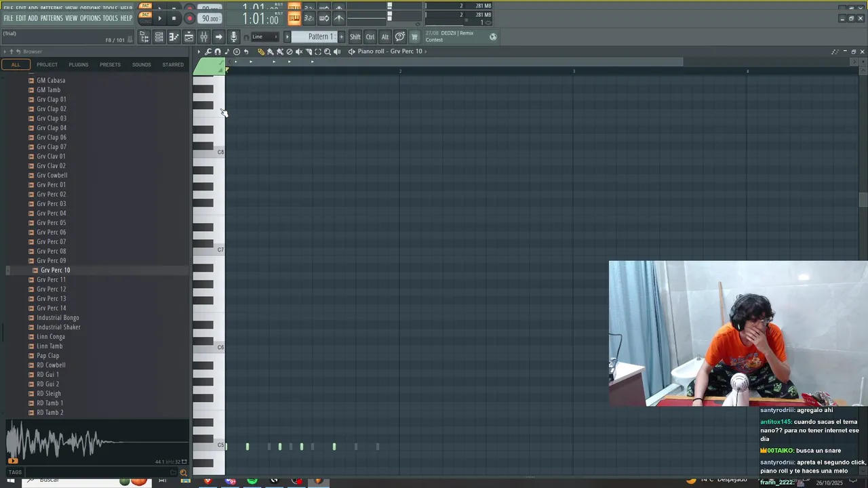Switch to PROJECT browser tab

point(47,65)
